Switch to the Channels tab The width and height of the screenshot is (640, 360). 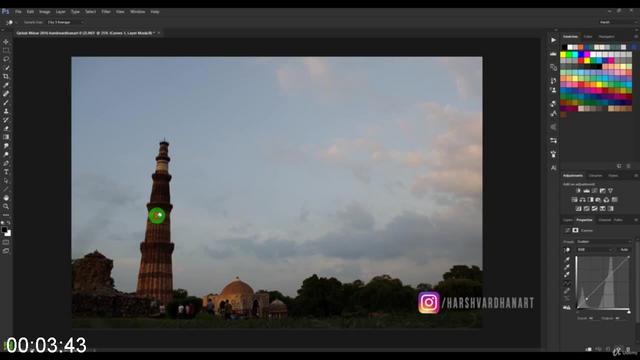pos(604,220)
